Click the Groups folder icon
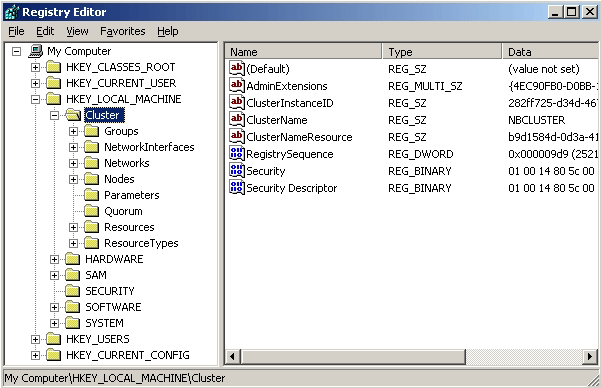 tap(92, 132)
